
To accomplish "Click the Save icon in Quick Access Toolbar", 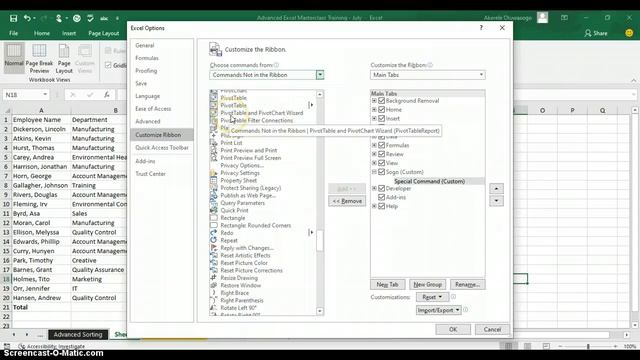I will click(13, 18).
